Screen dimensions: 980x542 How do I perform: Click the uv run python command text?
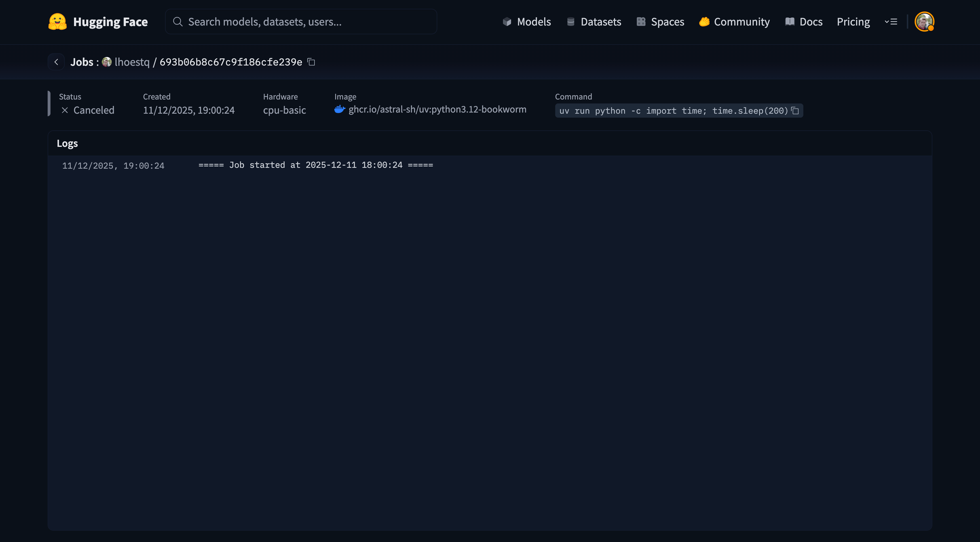pyautogui.click(x=673, y=111)
